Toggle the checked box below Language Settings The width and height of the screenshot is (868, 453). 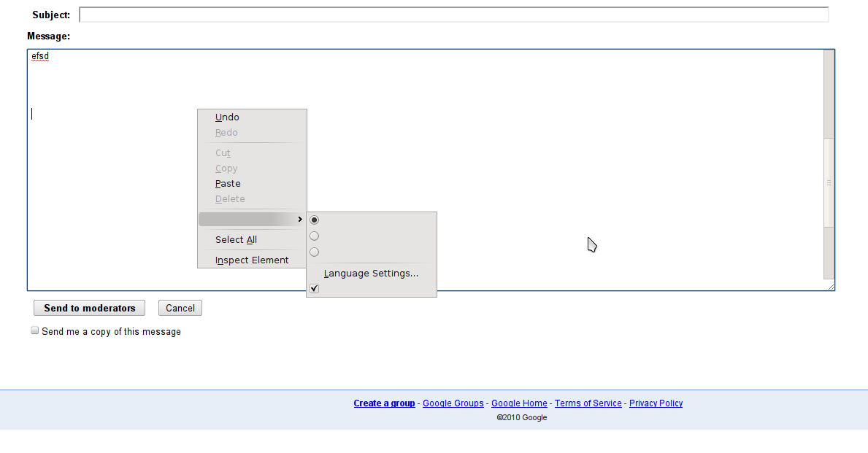click(x=315, y=289)
